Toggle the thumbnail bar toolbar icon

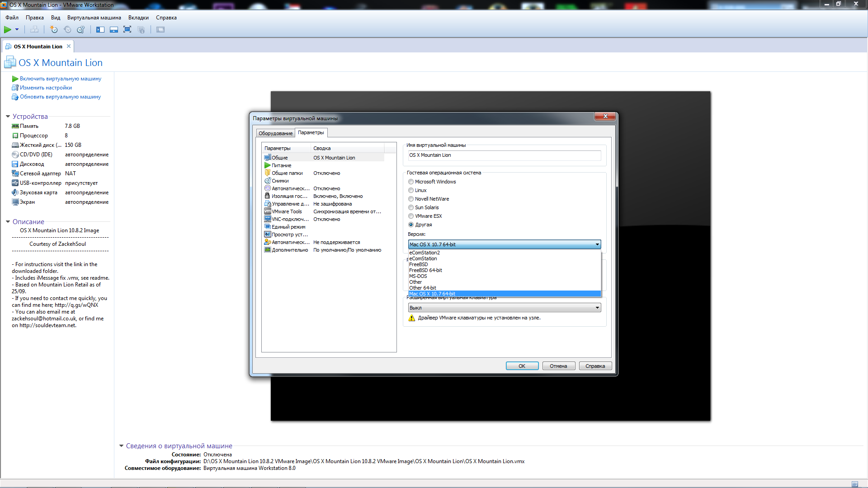pyautogui.click(x=114, y=30)
